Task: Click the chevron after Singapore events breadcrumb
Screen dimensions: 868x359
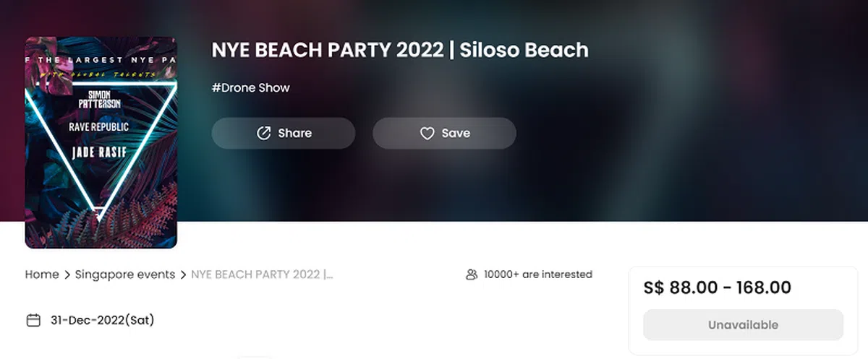Action: click(183, 274)
